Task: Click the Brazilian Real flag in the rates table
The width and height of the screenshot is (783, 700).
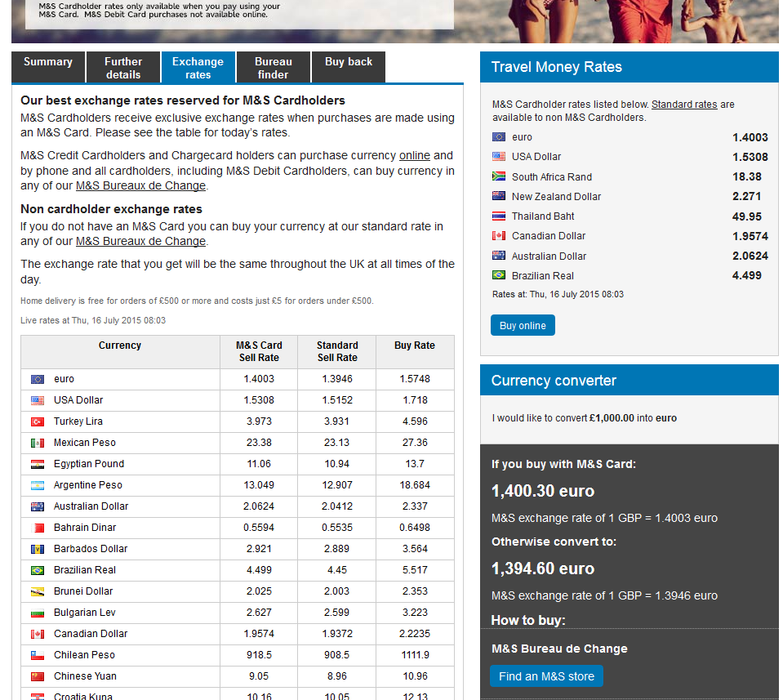Action: (38, 571)
